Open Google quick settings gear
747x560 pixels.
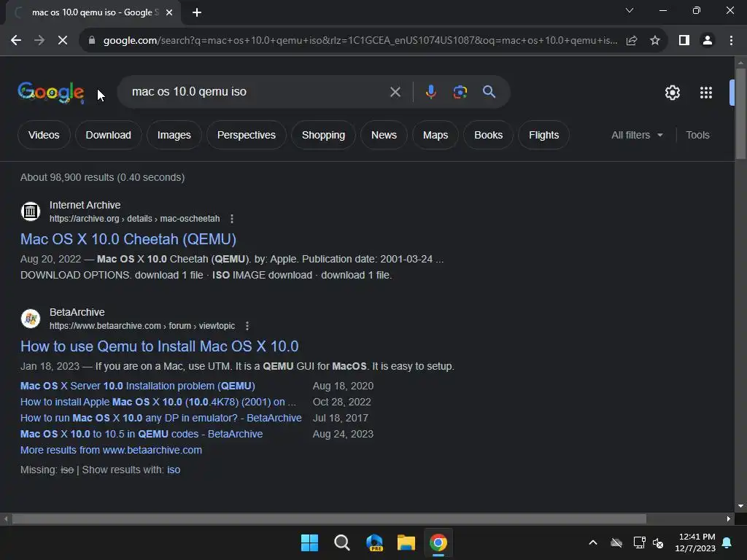(x=672, y=93)
